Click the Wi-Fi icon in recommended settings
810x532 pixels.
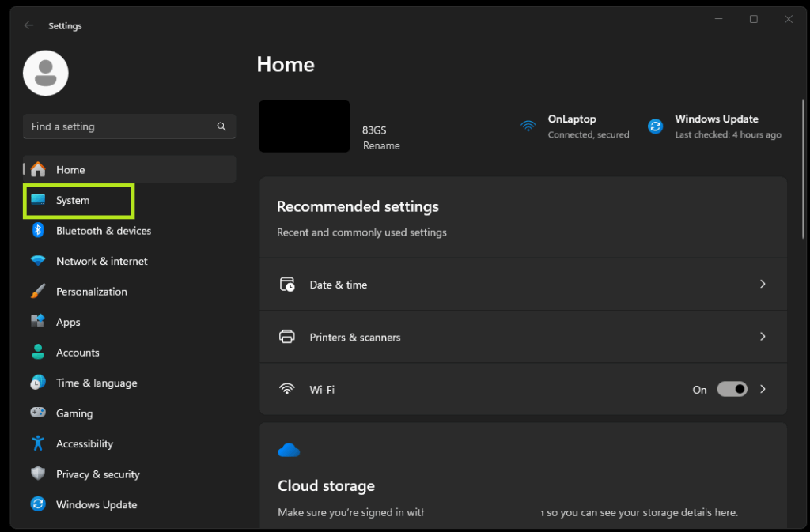pyautogui.click(x=286, y=389)
